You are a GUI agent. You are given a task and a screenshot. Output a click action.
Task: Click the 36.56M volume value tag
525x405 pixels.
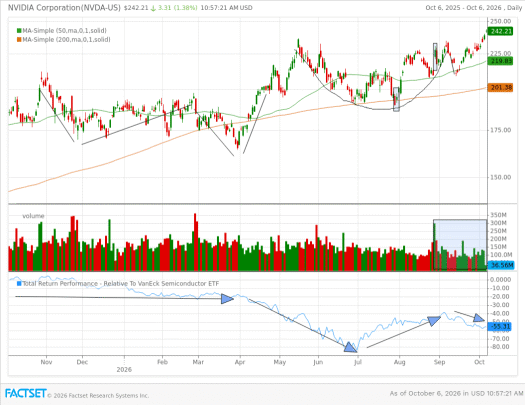pos(500,265)
